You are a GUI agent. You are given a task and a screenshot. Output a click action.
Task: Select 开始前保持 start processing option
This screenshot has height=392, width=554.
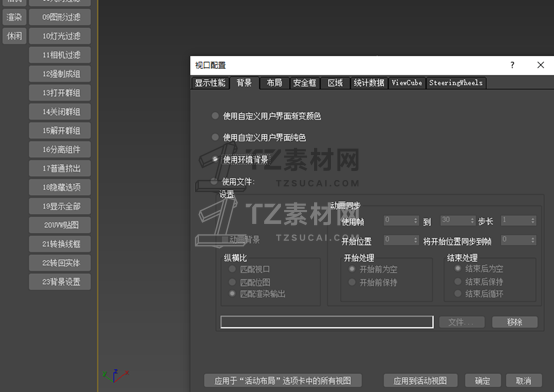(x=352, y=282)
